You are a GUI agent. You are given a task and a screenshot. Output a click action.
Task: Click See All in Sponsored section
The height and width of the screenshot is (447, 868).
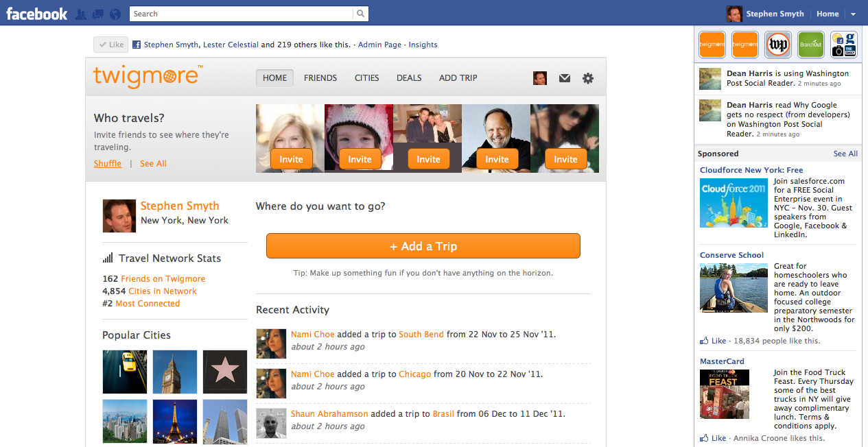pos(845,154)
